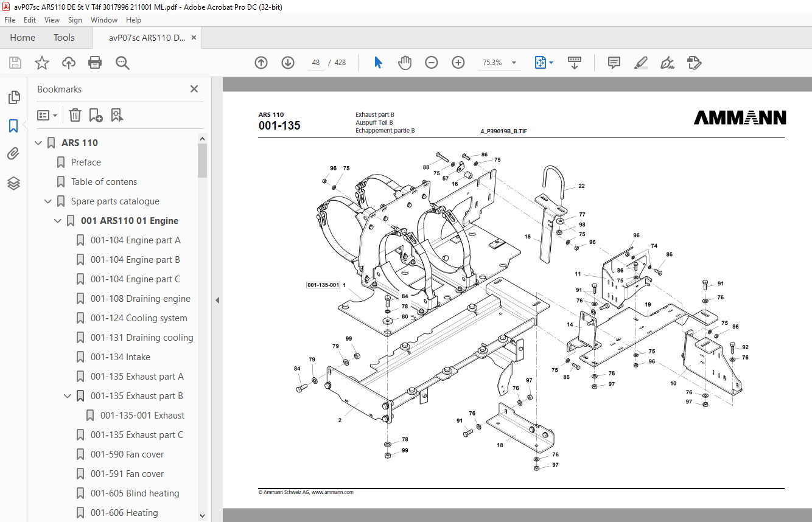Open the Layers sidebar panel
Image resolution: width=812 pixels, height=522 pixels.
tap(13, 183)
